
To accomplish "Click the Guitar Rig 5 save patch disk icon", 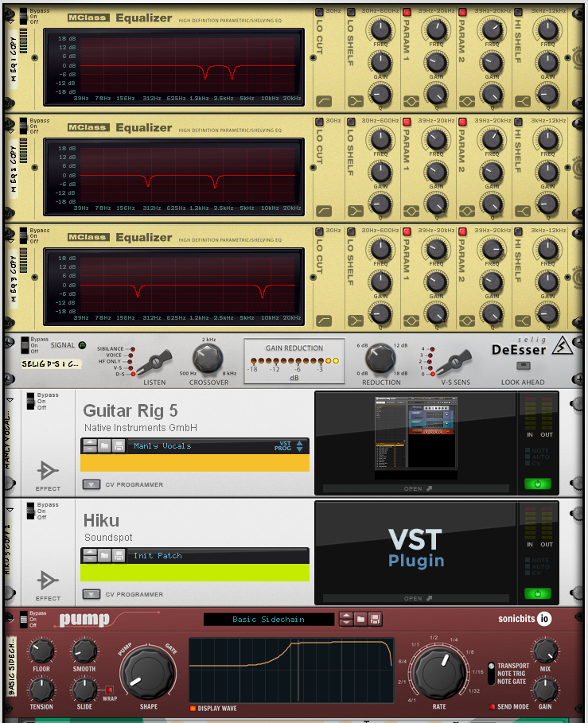I will (119, 446).
